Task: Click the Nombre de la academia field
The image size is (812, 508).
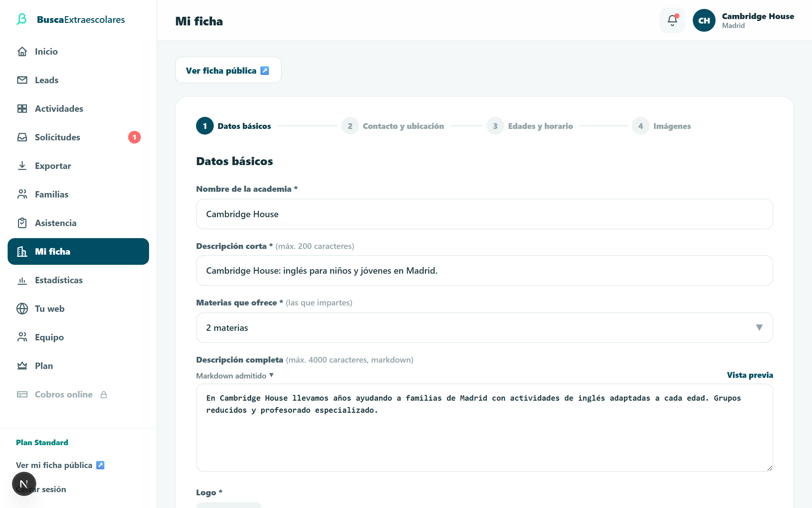Action: pos(484,214)
